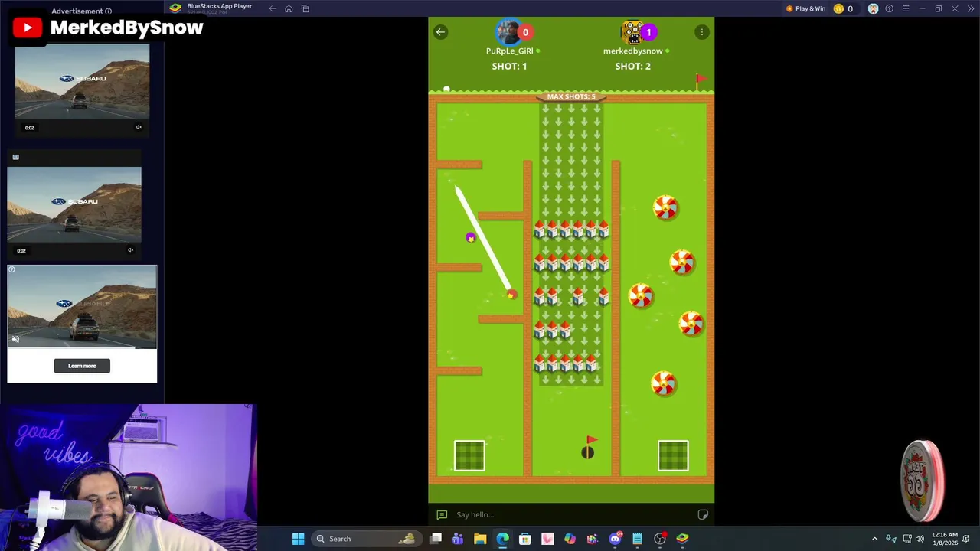Click the BlueStacks coin balance
Image resolution: width=980 pixels, height=551 pixels.
tap(844, 8)
